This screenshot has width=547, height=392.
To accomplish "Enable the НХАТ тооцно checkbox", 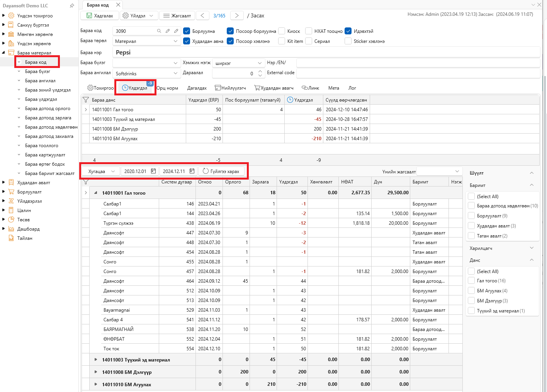I will (x=309, y=31).
